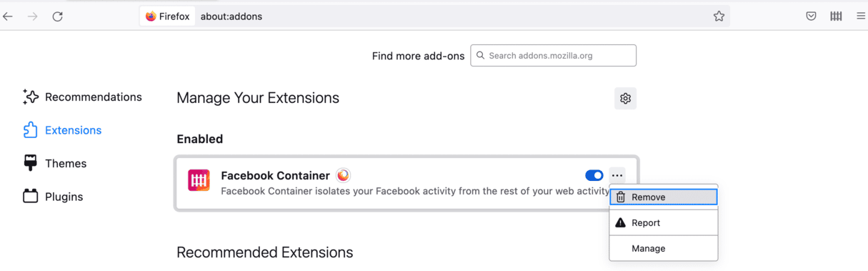Open the Pocket save icon

point(812,16)
